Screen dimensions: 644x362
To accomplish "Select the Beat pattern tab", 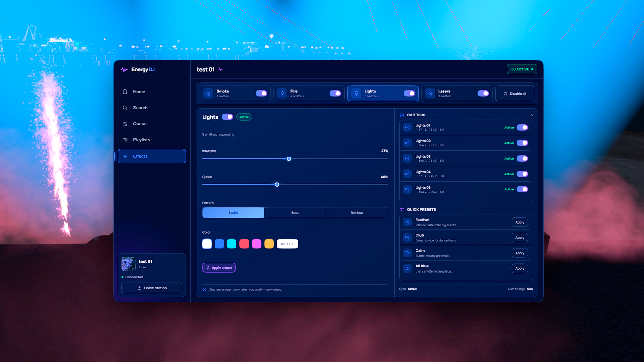I will pos(295,213).
